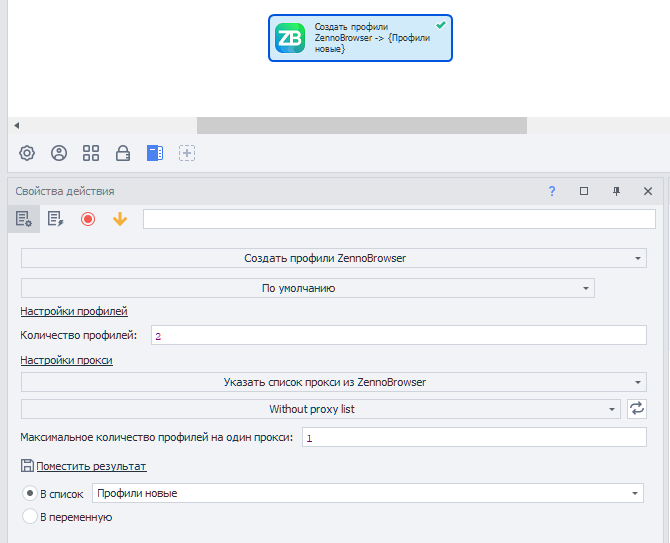Screen dimensions: 670x543
Task: Click the 'Настройки профилей' section link
Action: click(74, 311)
